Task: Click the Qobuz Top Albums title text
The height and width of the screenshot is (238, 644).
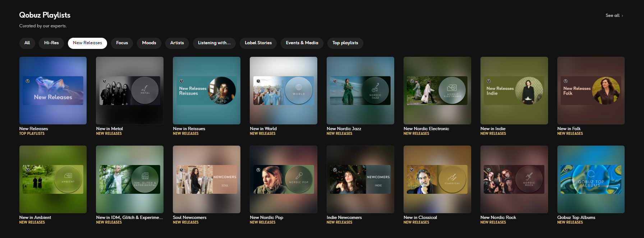Action: pos(576,218)
